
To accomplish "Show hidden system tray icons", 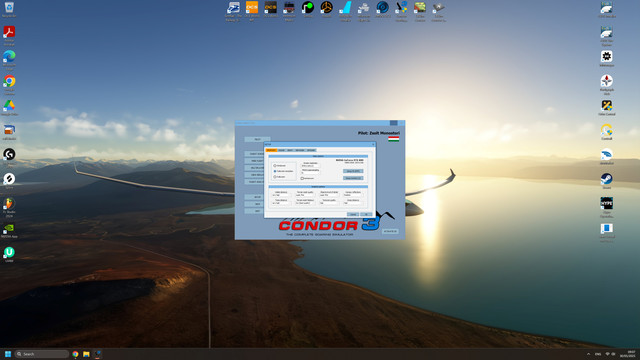I will (x=588, y=354).
